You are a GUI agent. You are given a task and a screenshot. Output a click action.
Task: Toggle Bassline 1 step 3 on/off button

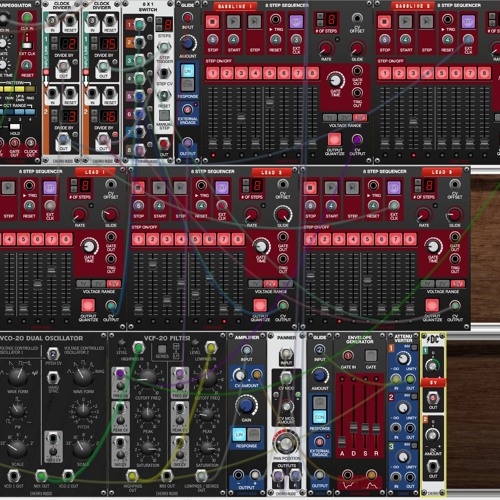pyautogui.click(x=241, y=73)
